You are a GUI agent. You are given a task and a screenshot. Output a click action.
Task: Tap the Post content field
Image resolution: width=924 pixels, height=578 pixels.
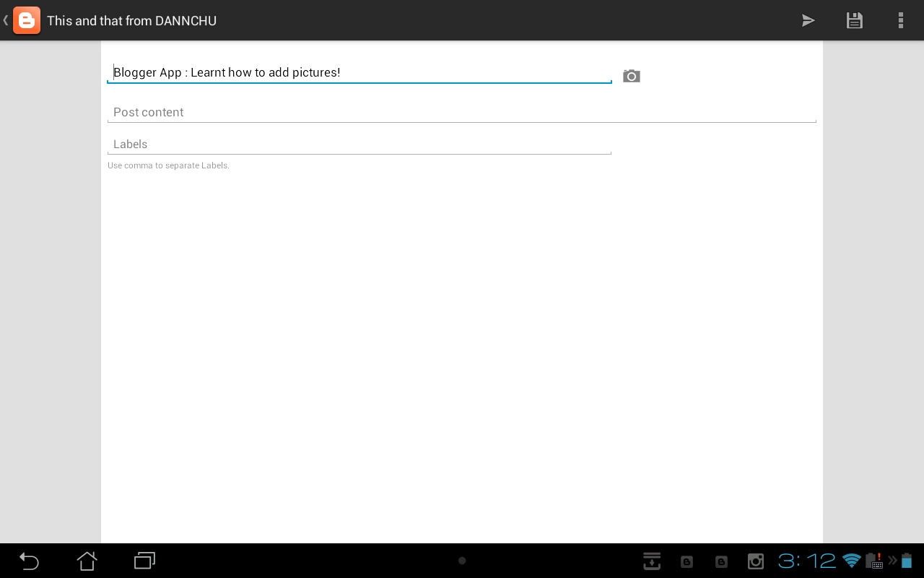click(x=462, y=112)
